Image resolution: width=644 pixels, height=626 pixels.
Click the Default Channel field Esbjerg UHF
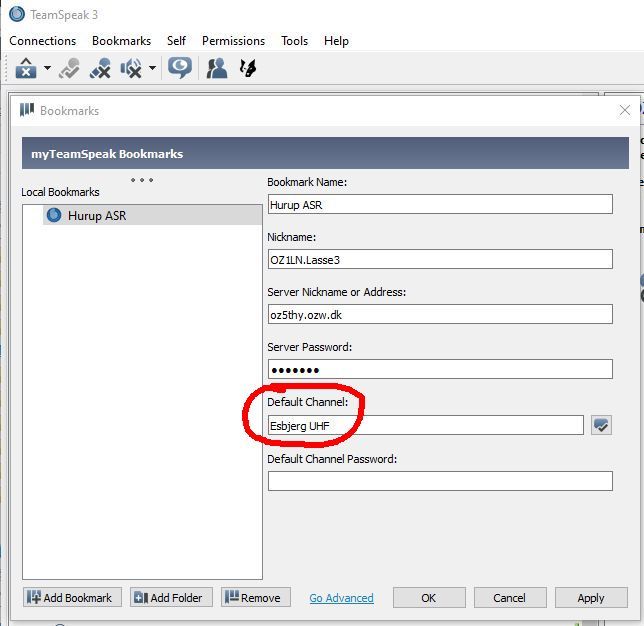point(426,426)
